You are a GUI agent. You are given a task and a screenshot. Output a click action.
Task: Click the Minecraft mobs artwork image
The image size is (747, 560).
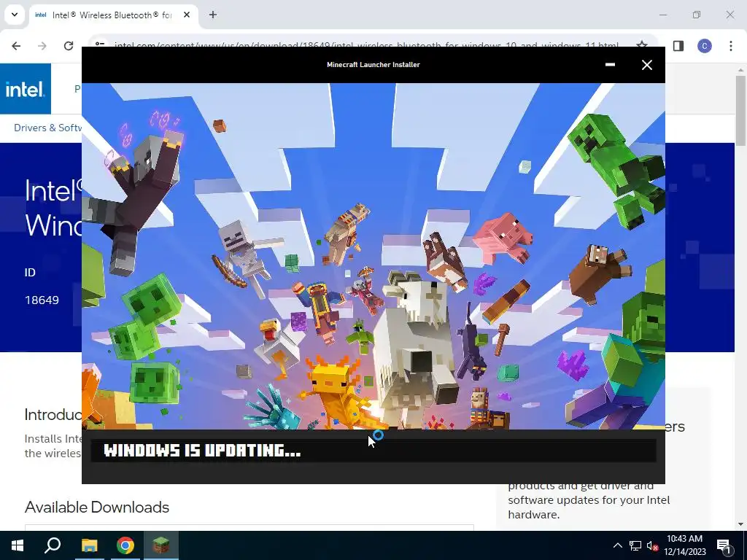tap(373, 256)
